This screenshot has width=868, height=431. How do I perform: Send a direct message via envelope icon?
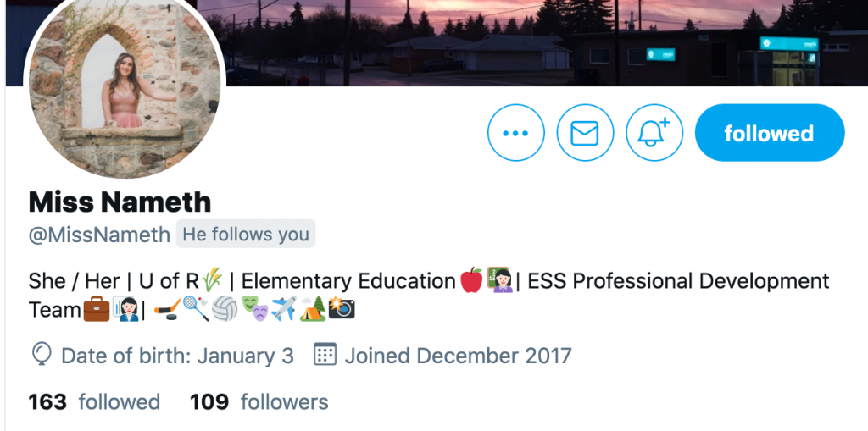pos(585,133)
